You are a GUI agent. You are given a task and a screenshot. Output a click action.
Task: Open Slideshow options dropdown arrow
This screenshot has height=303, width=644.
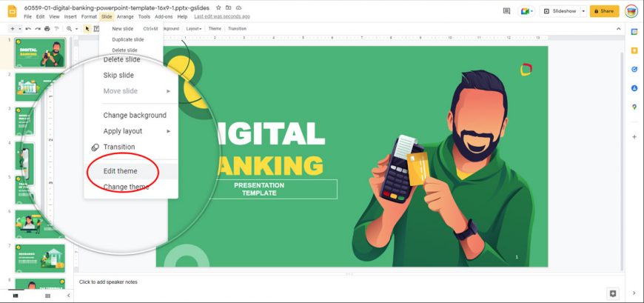point(583,11)
